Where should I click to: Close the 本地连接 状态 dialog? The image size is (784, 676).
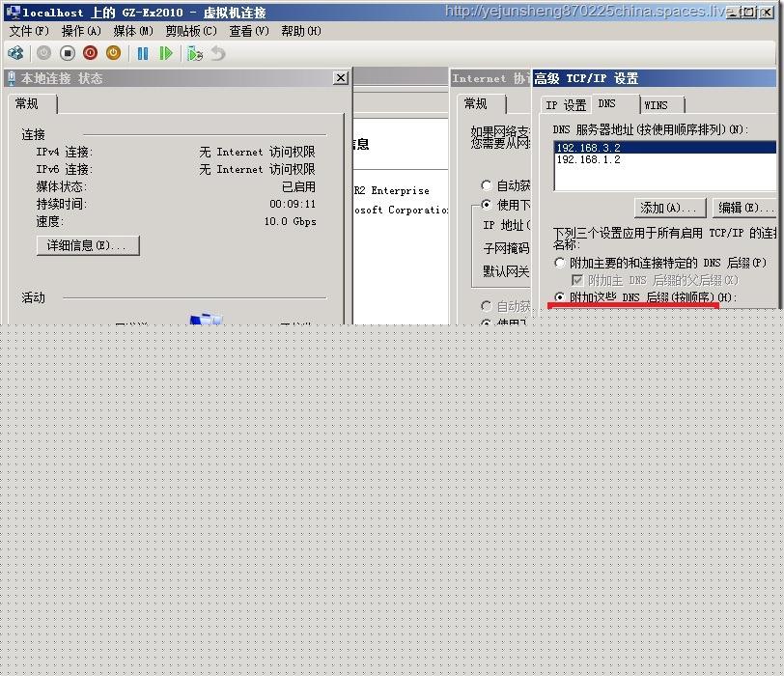[341, 78]
